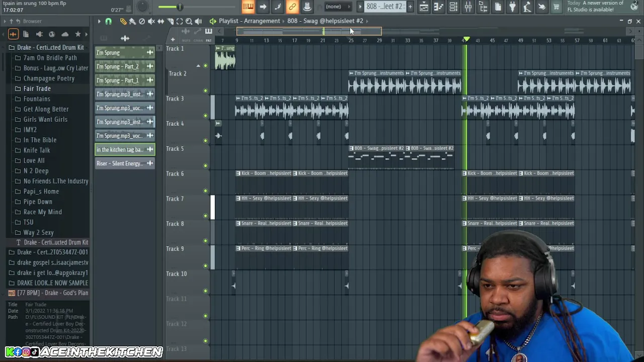Toggle the playlist snap magnet icon
644x362 pixels.
(x=108, y=21)
